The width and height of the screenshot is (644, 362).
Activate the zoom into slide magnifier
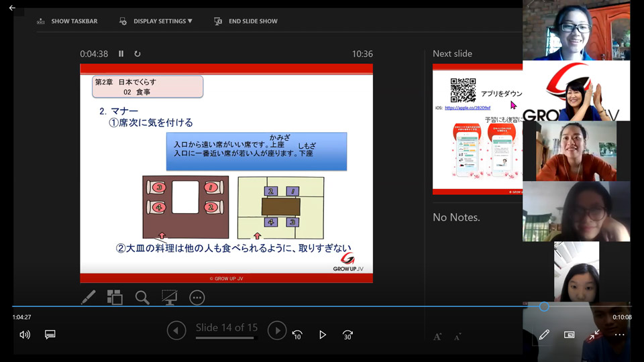pyautogui.click(x=142, y=297)
